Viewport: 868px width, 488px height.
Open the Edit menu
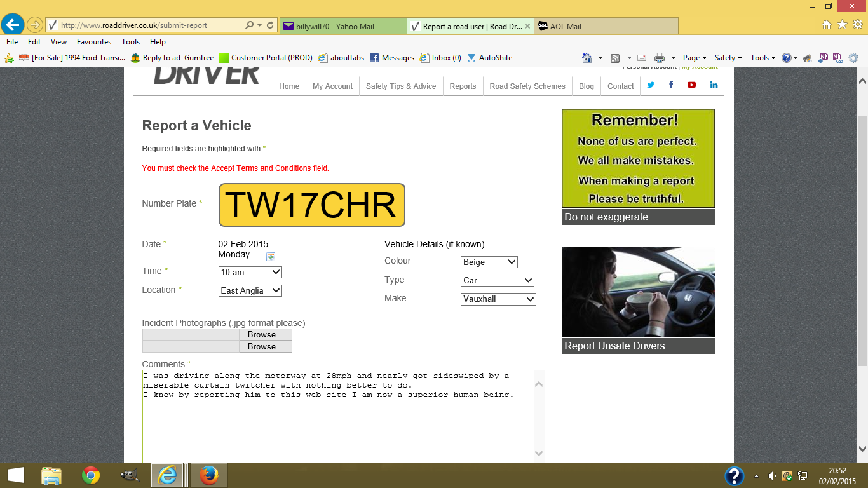coord(34,42)
